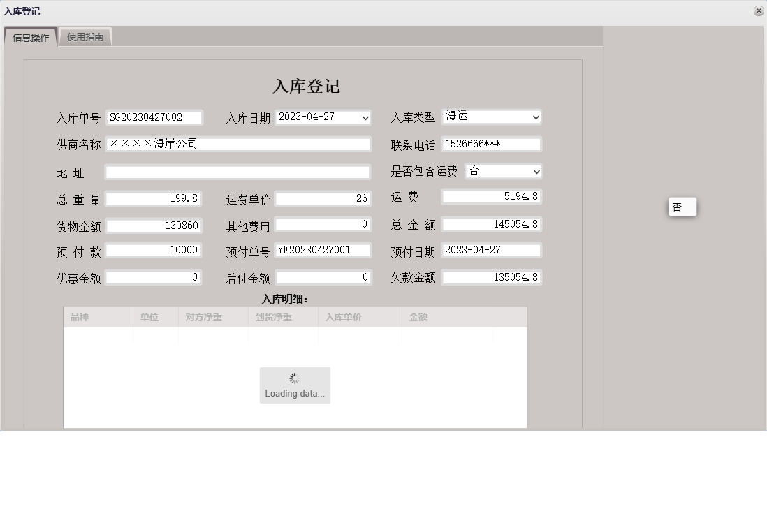767x532 pixels.
Task: Click the loading spinner icon
Action: point(294,377)
